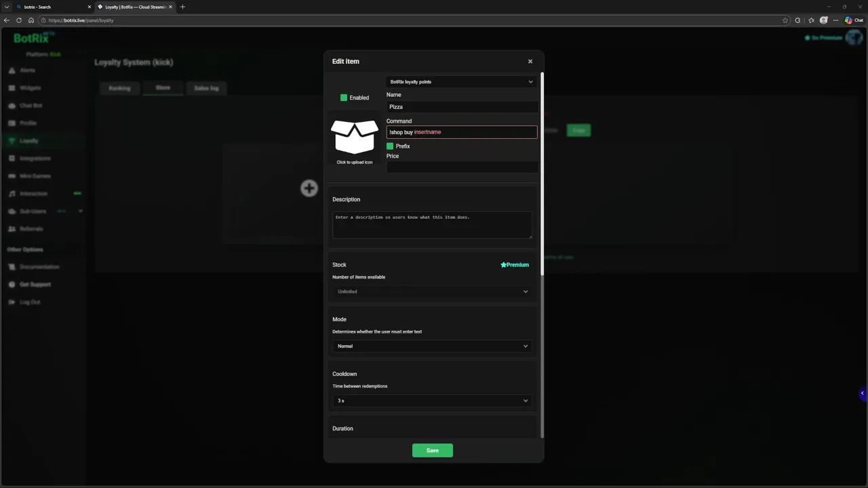Toggle the Prefix checkbox
Screen dimensions: 868x488
(x=390, y=146)
